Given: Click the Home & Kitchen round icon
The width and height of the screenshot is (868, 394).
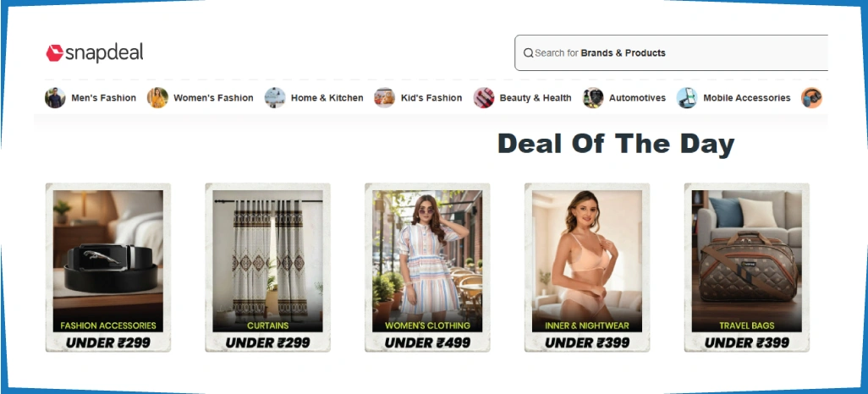Looking at the screenshot, I should tap(275, 98).
